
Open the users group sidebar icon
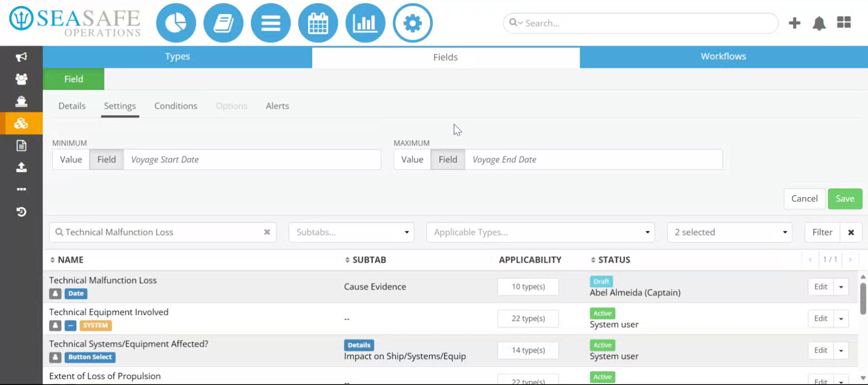(x=21, y=79)
